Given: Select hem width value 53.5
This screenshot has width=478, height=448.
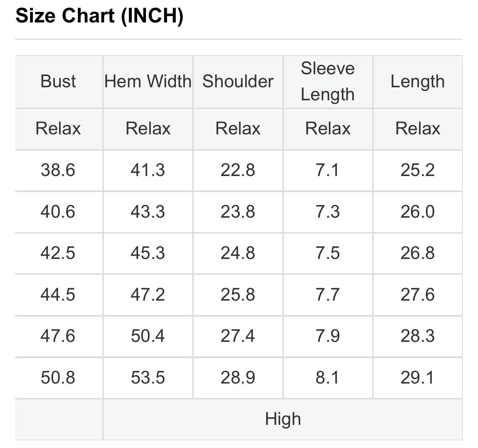Looking at the screenshot, I should (x=148, y=377).
